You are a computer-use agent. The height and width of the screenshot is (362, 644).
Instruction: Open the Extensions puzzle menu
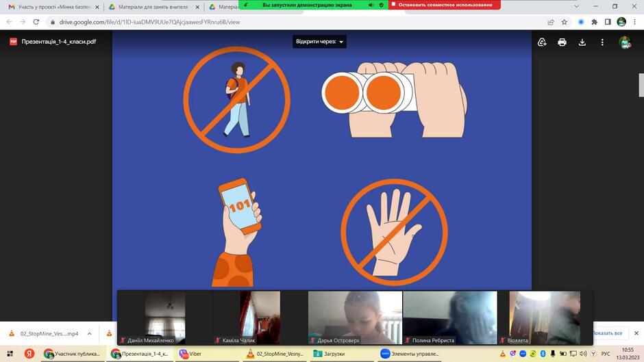[x=594, y=22]
